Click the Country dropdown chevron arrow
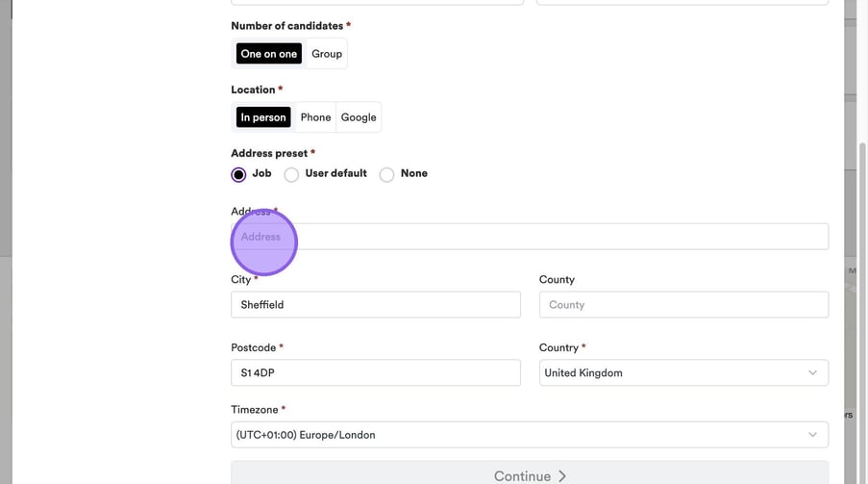Screen dimensions: 868x484 (x=812, y=373)
